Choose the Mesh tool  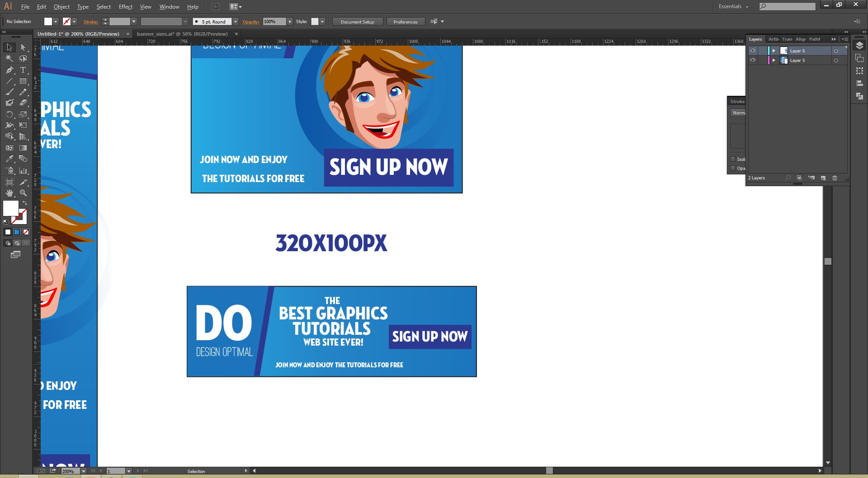point(9,148)
